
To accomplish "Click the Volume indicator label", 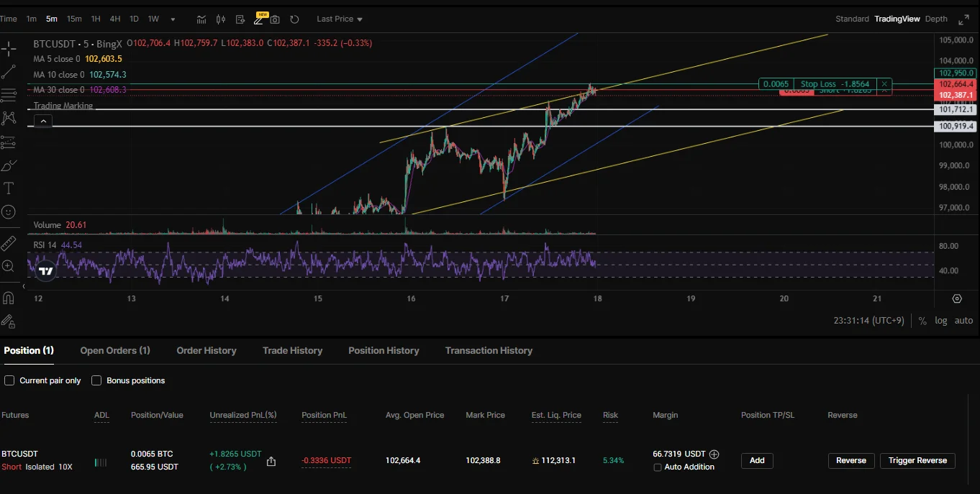I will 47,225.
